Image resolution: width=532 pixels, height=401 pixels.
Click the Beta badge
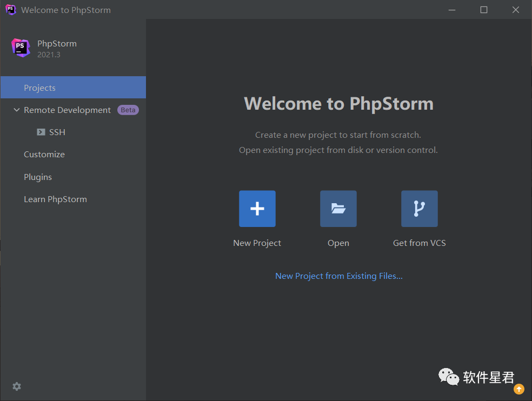click(128, 110)
